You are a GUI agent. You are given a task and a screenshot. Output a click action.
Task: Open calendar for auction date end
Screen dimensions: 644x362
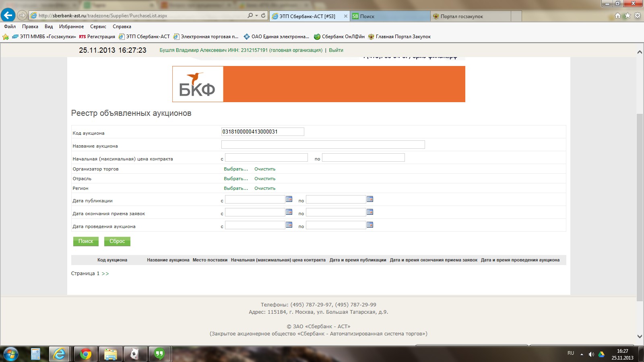tap(370, 225)
